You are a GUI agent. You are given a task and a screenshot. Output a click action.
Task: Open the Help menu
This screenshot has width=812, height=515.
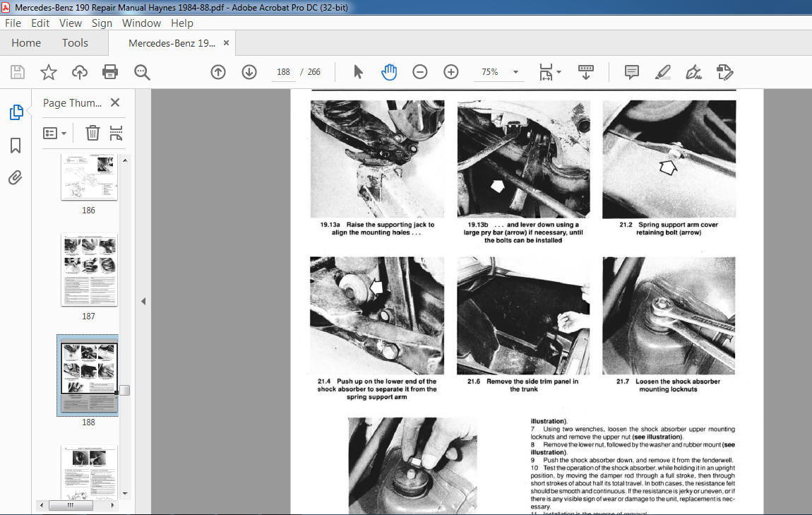coord(181,23)
